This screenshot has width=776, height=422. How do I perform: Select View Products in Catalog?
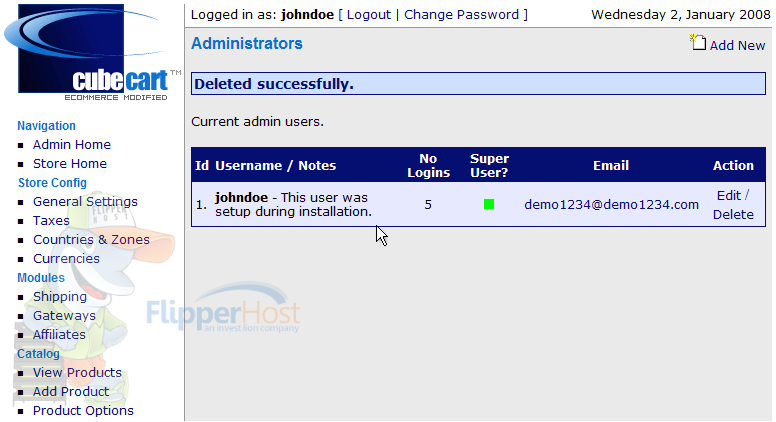77,373
